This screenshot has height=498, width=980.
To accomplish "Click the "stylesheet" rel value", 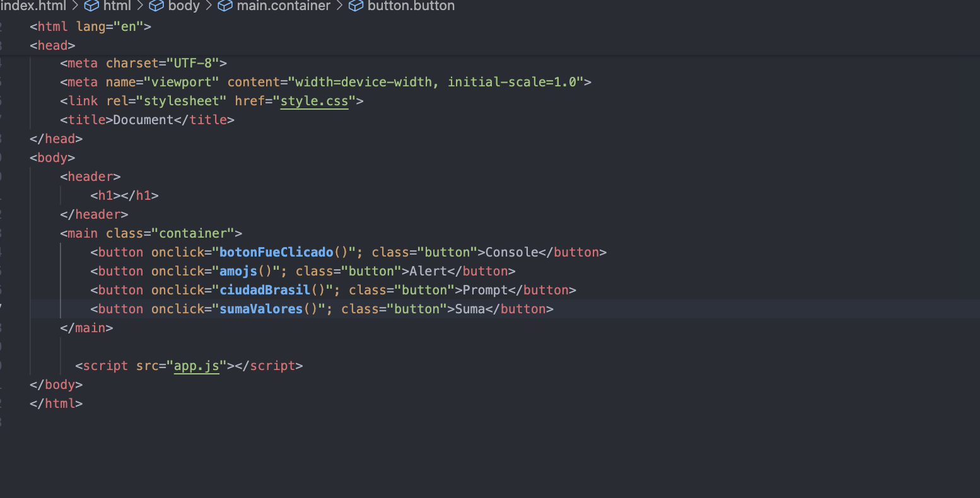I will tap(182, 101).
